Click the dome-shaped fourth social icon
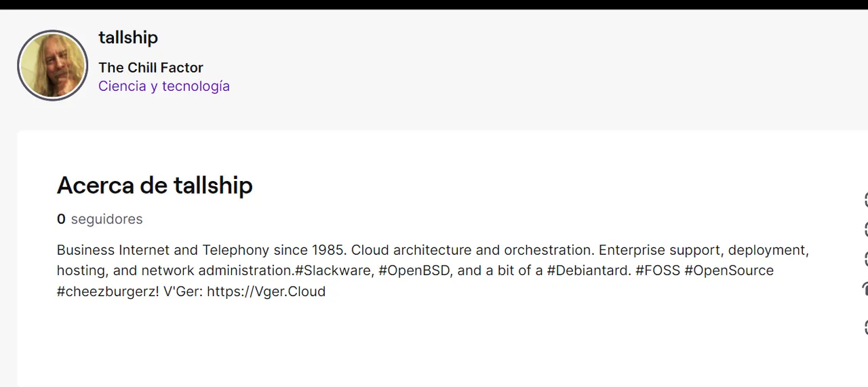868x387 pixels. [865, 289]
